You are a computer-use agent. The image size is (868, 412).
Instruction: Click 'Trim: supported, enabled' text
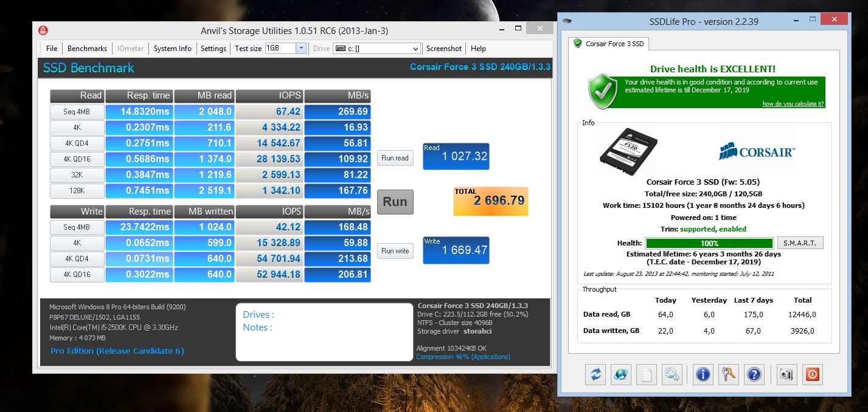[703, 229]
